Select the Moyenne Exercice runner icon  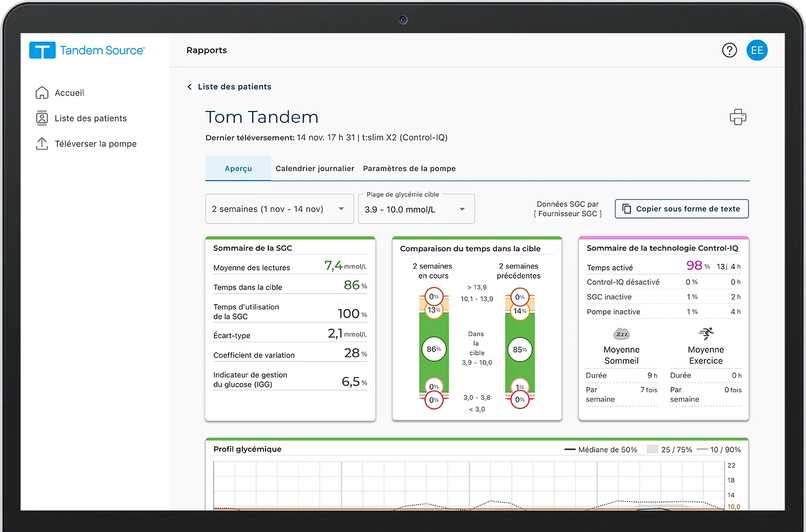pyautogui.click(x=706, y=334)
